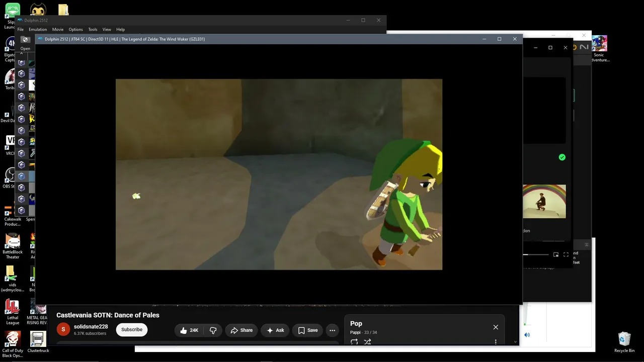Screen dimensions: 644x362
Task: Close the Pop playlist panel
Action: [x=496, y=327]
